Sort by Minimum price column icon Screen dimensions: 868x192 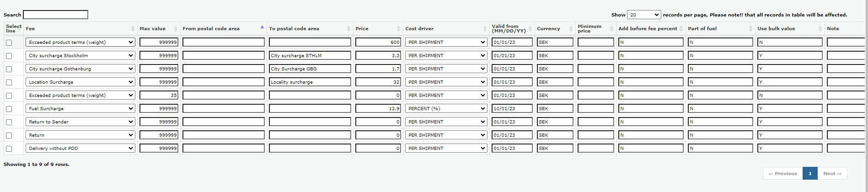click(611, 29)
